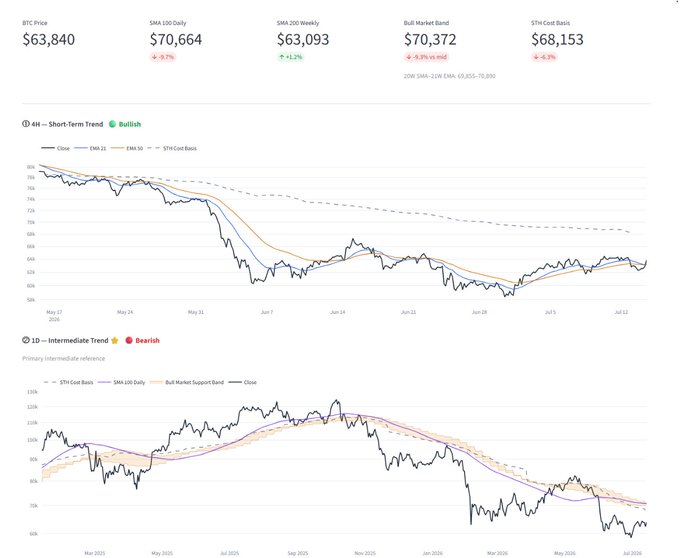680x558 pixels.
Task: Click the up arrow in the +1.2% badge
Action: tap(282, 57)
